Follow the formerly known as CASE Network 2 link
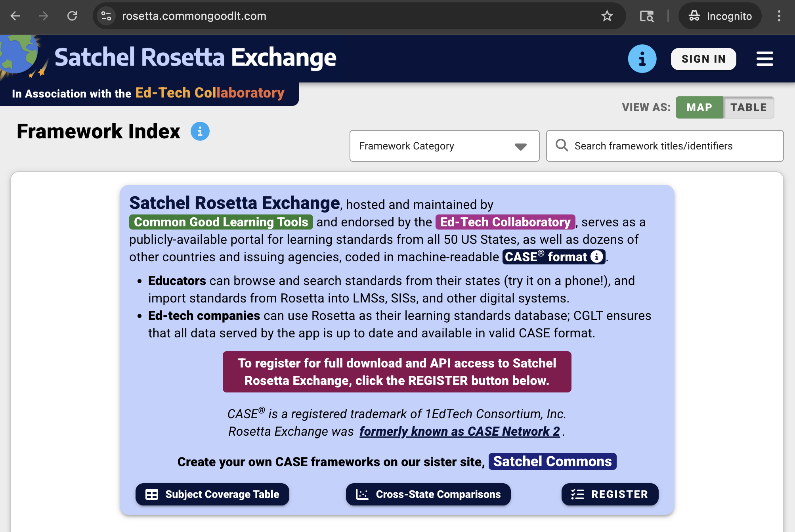Image resolution: width=795 pixels, height=532 pixels. tap(459, 431)
